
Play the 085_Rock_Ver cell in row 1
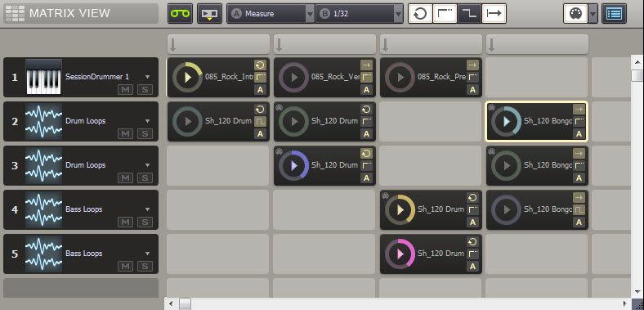293,77
